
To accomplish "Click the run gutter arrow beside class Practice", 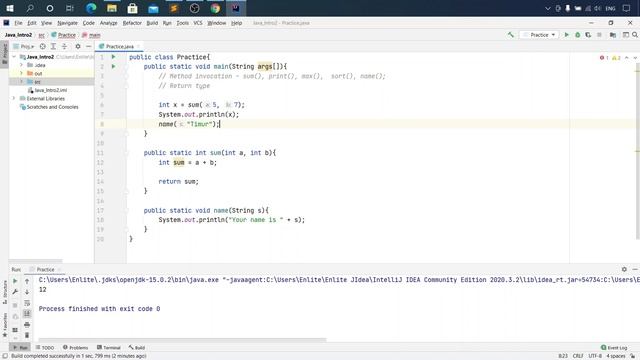I will [x=113, y=57].
